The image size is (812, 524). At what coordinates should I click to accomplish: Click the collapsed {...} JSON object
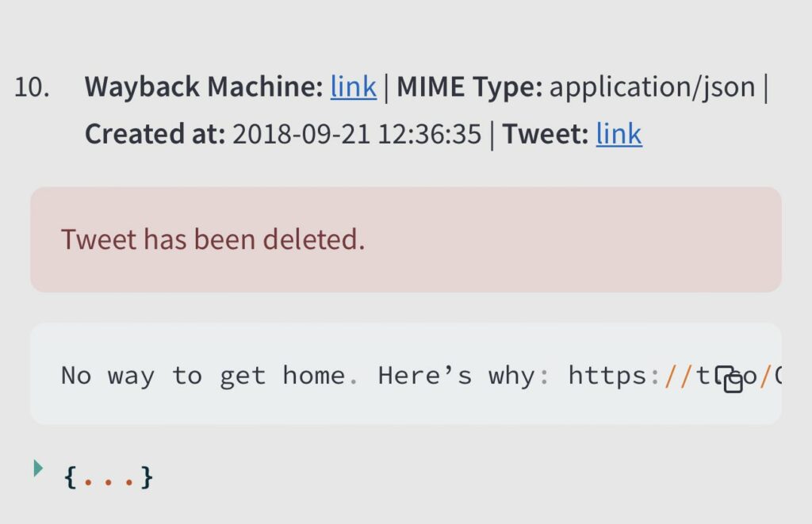(108, 477)
